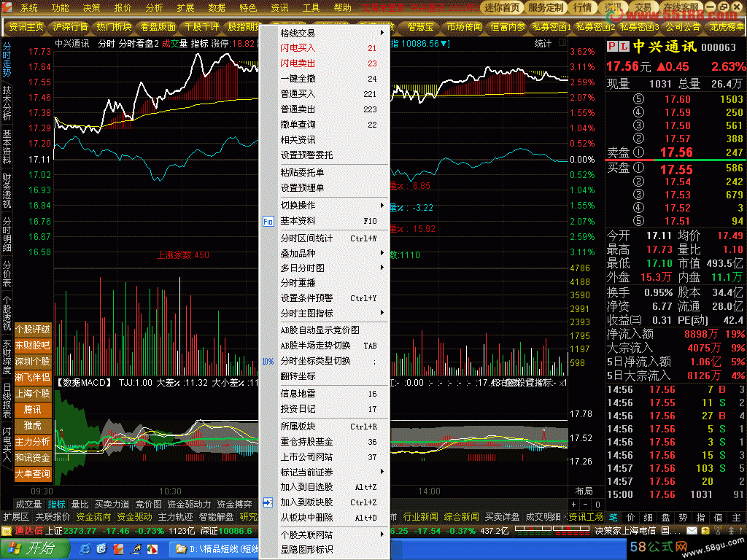Click the red-green quick launch icon on the taskbar
The width and height of the screenshot is (747, 560).
coord(152,549)
